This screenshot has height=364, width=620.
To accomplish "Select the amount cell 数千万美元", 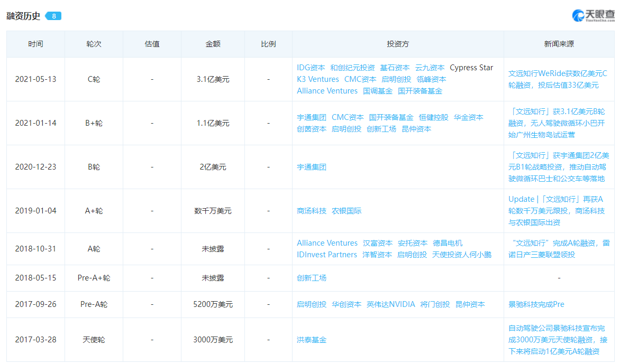I will [x=213, y=211].
